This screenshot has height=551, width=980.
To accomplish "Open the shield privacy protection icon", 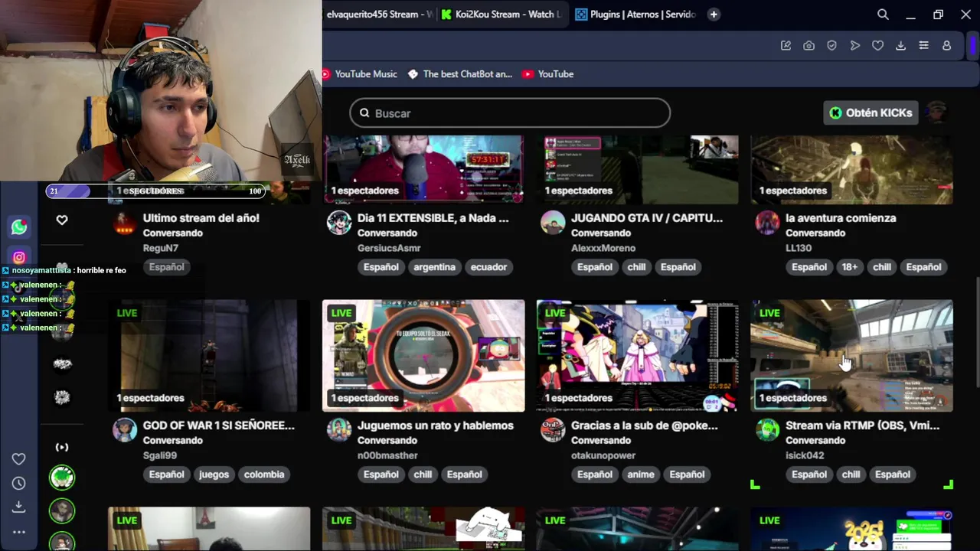I will (831, 46).
